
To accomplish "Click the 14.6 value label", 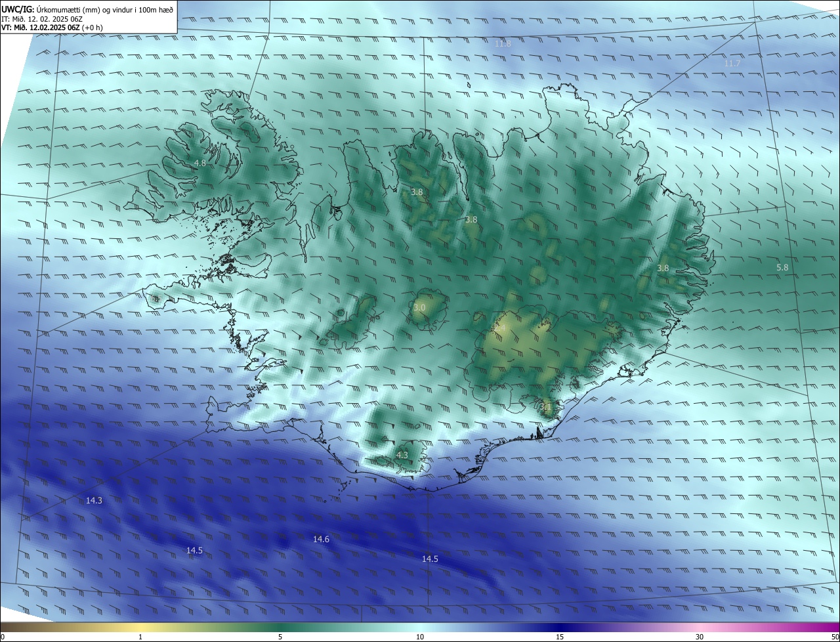I will (321, 539).
